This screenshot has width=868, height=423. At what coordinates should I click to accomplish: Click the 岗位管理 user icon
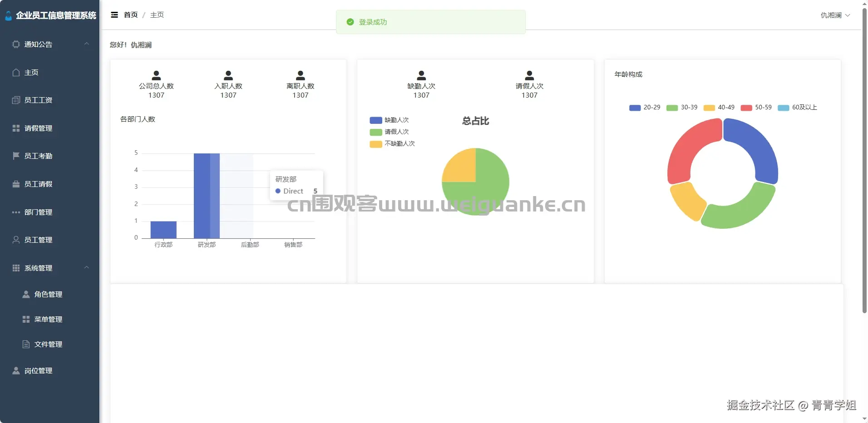click(x=16, y=371)
